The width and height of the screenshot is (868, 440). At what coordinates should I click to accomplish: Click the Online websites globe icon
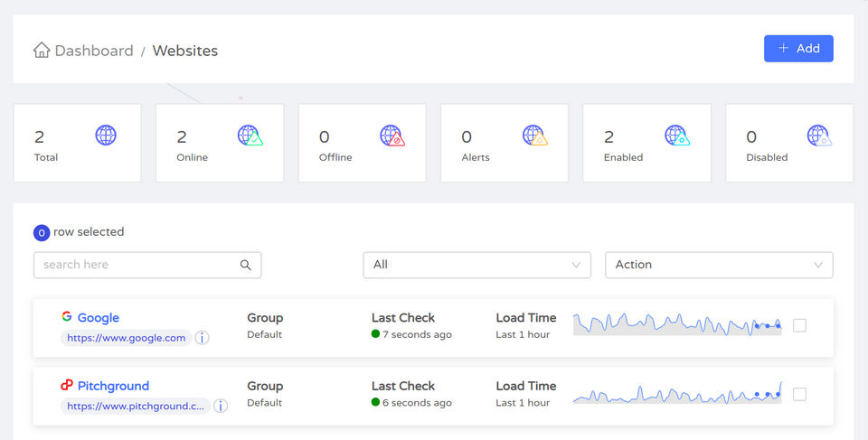click(250, 136)
